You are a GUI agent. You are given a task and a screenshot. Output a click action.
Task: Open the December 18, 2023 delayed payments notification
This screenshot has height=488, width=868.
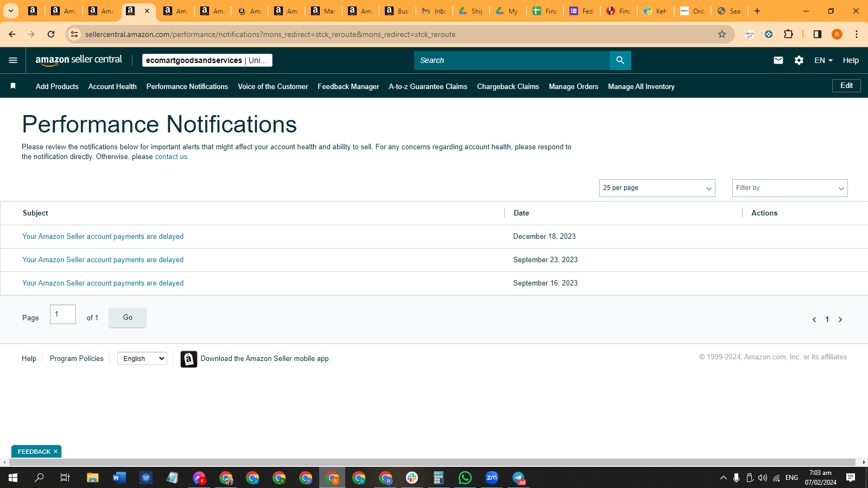tap(103, 237)
